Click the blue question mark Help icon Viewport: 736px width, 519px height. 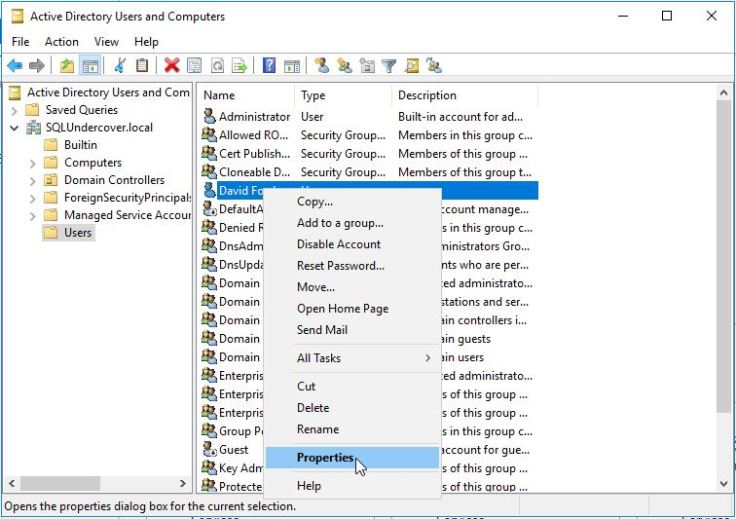click(269, 65)
